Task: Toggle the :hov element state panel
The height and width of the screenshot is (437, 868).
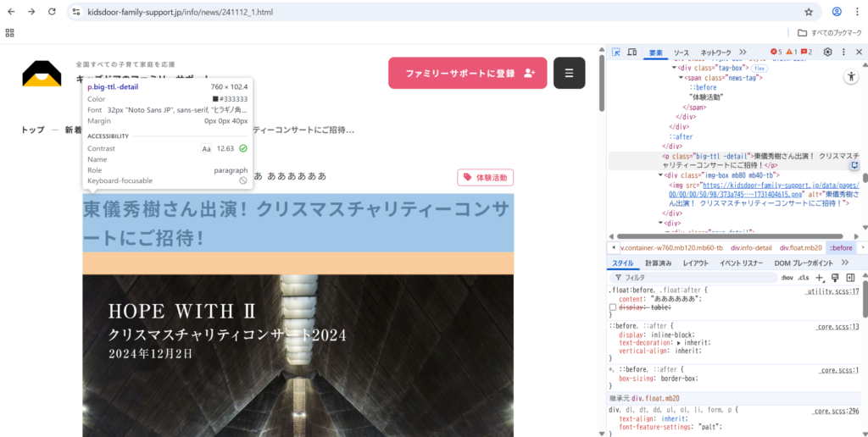Action: pyautogui.click(x=787, y=278)
